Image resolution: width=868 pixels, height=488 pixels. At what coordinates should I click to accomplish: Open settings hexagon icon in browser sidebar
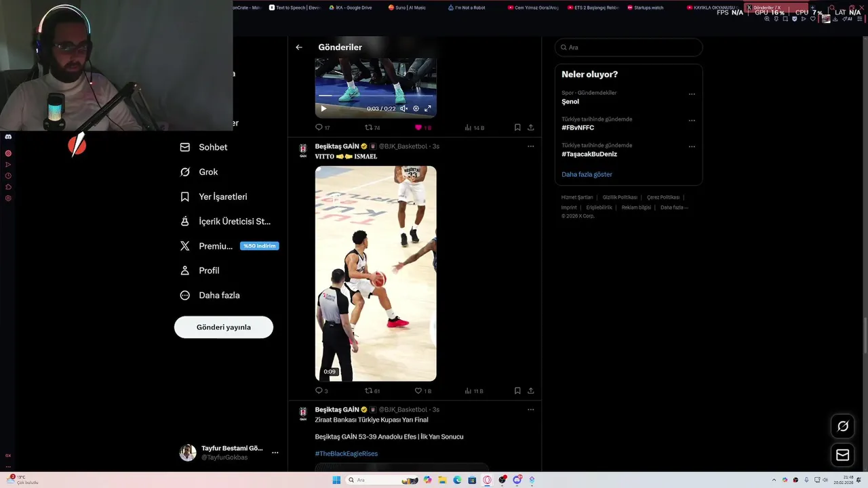click(8, 198)
